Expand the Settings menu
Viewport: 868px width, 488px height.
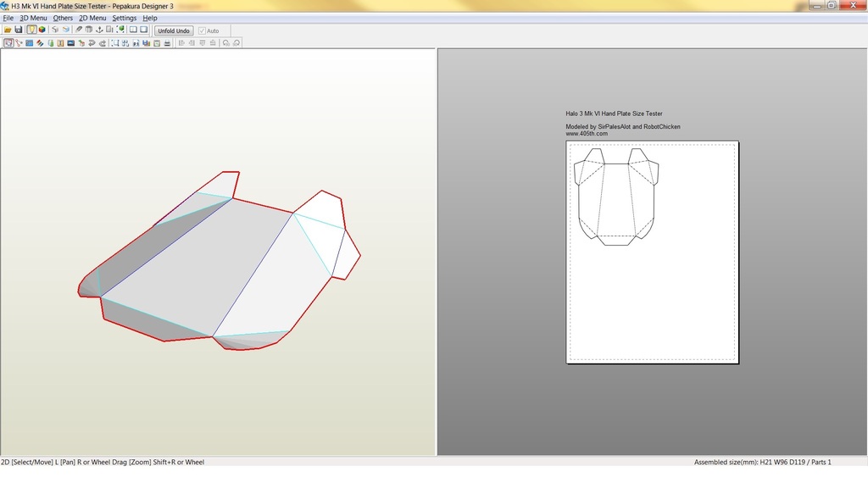(x=124, y=18)
